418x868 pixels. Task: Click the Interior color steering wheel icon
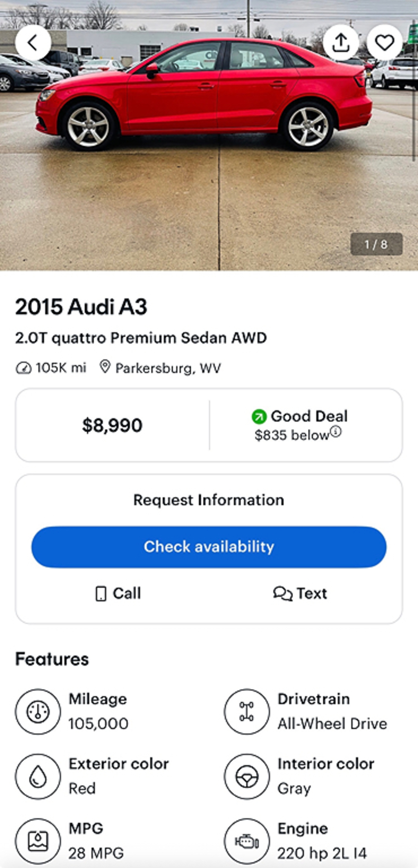pos(247,776)
